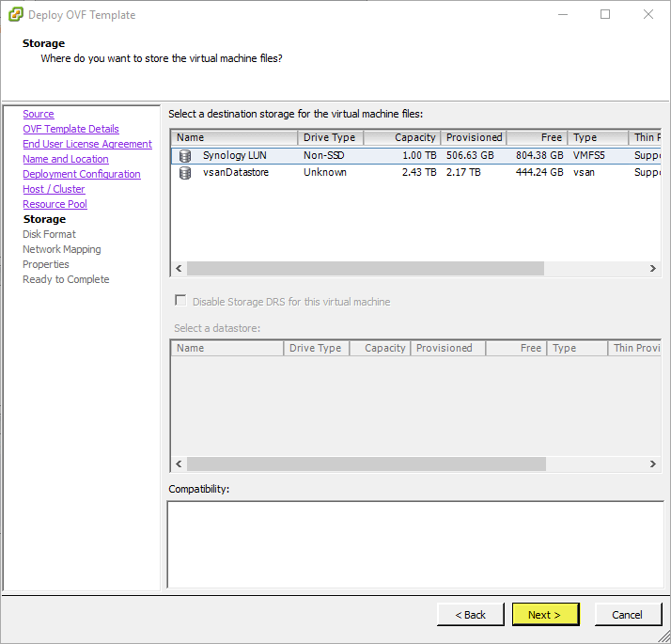This screenshot has height=644, width=671.
Task: Open the Source step link
Action: pyautogui.click(x=39, y=114)
